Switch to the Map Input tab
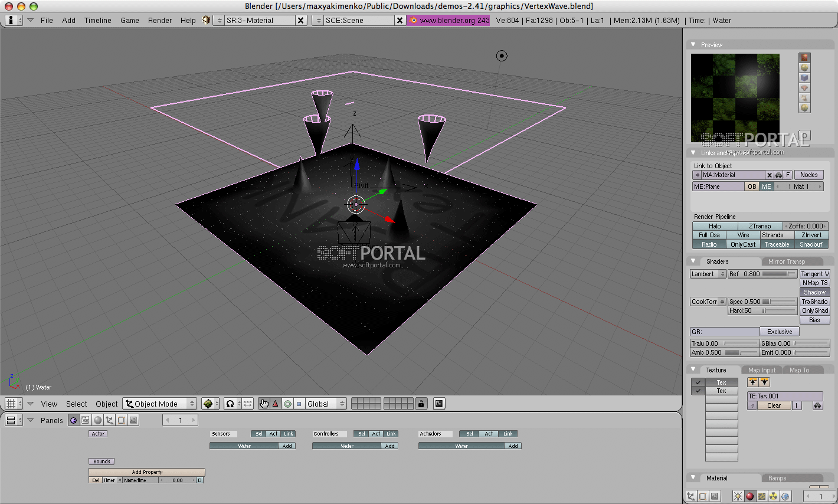Screen dimensions: 838x504 (x=762, y=370)
